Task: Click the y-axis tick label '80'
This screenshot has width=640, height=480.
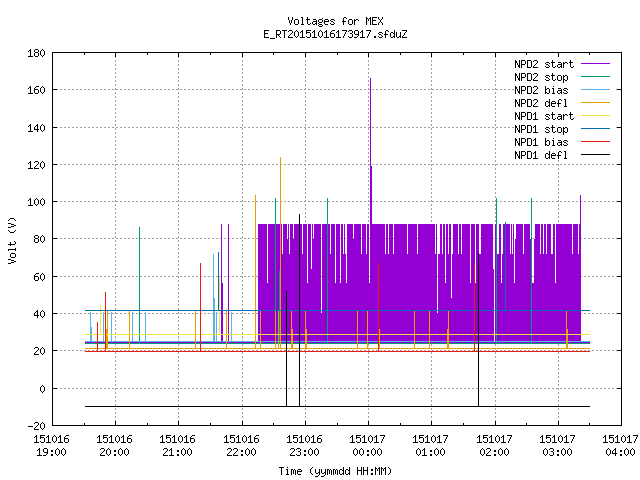Action: pyautogui.click(x=39, y=239)
